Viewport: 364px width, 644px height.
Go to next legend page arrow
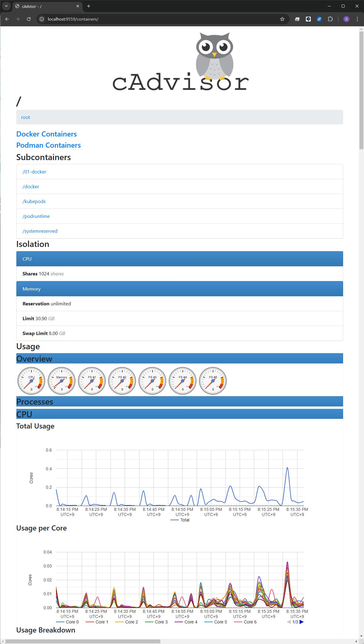(302, 622)
